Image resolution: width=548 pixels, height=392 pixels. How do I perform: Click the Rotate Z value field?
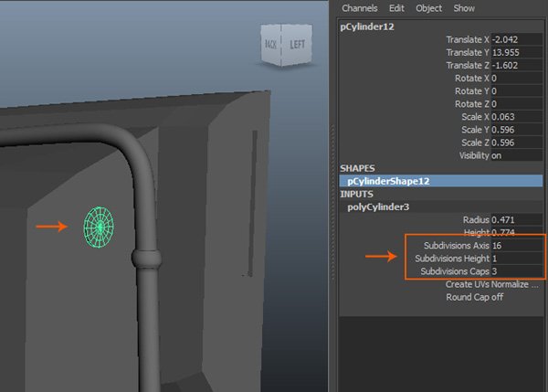(x=517, y=104)
